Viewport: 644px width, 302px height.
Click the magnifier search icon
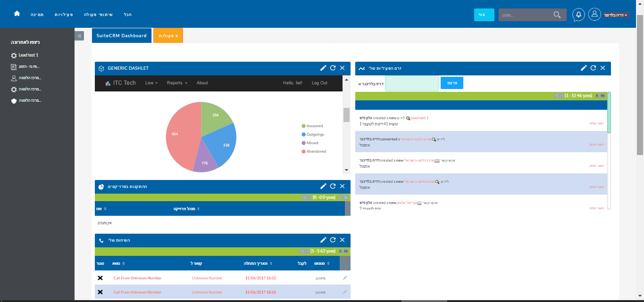[x=558, y=15]
